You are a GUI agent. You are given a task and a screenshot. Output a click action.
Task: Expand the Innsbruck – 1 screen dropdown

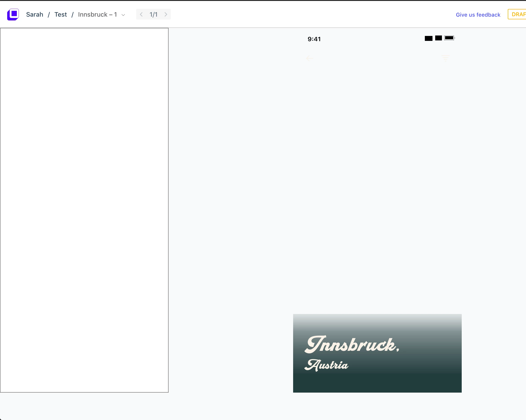[97, 15]
